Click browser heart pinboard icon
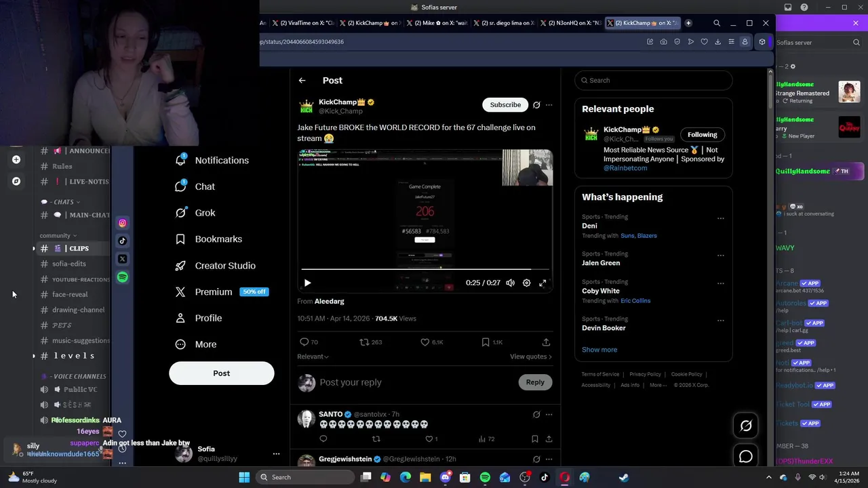 (704, 42)
